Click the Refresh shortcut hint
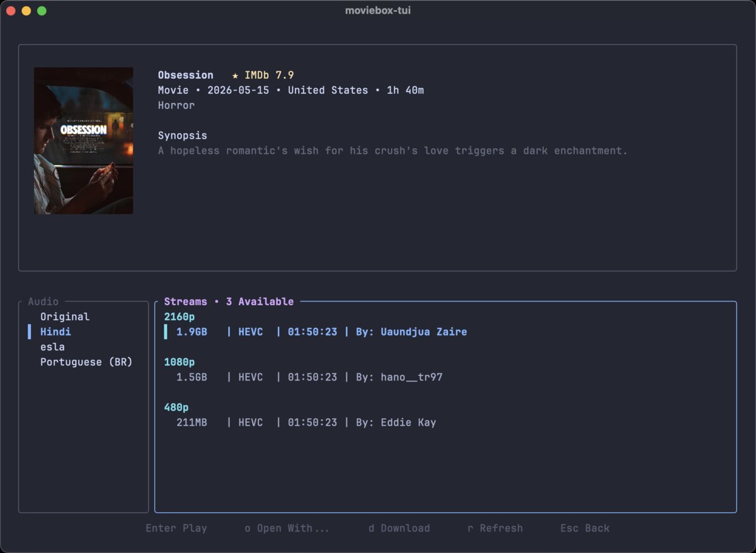 click(495, 528)
